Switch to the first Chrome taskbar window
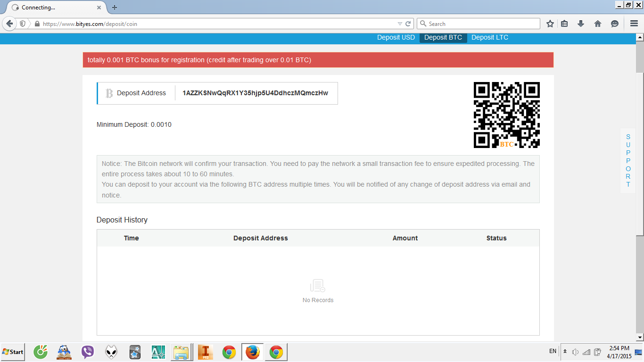Image resolution: width=644 pixels, height=362 pixels. pyautogui.click(x=229, y=352)
